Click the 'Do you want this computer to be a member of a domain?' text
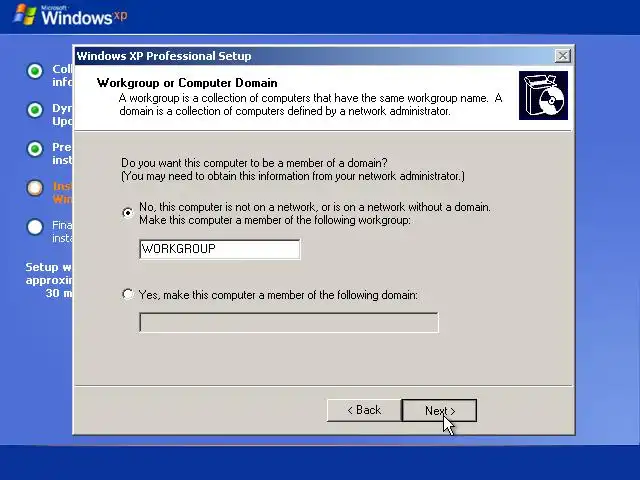 click(x=254, y=163)
